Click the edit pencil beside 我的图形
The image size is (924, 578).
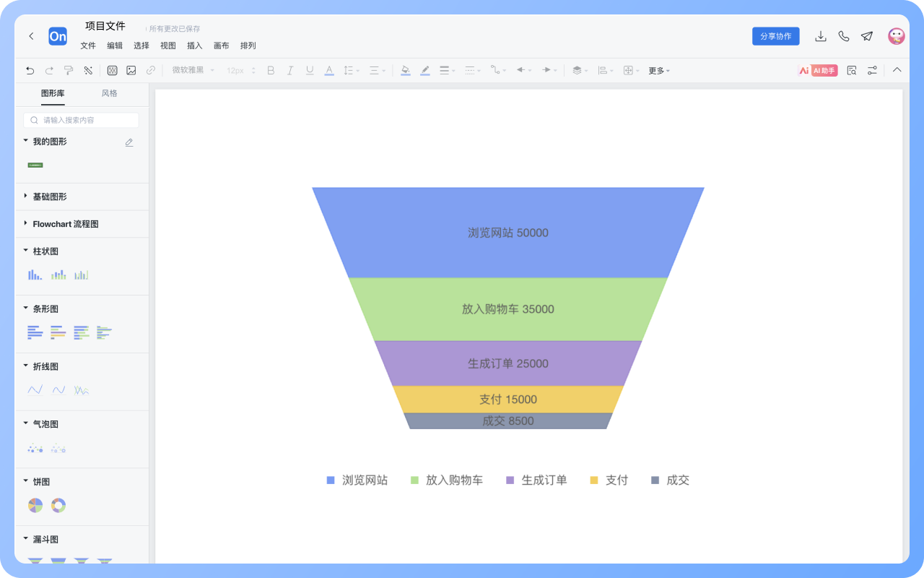(x=129, y=142)
